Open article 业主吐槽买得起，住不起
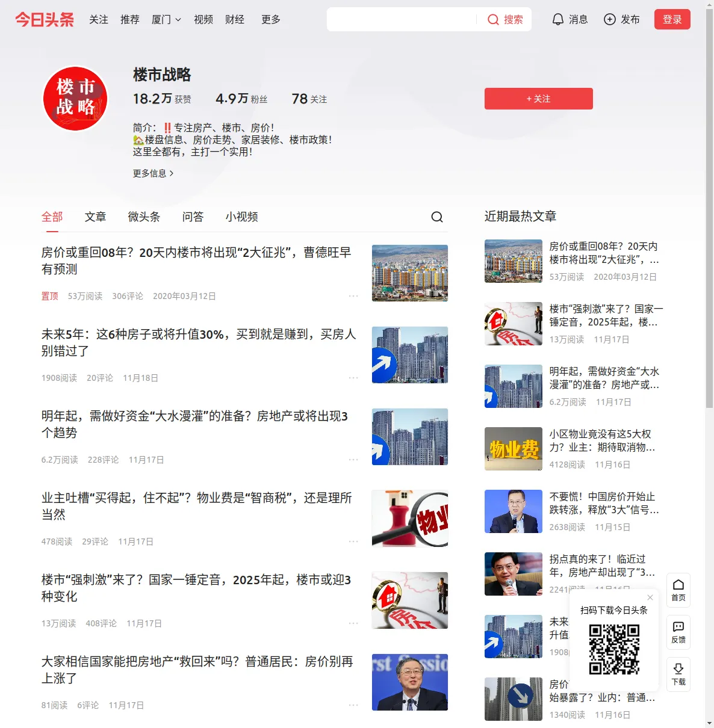 (x=197, y=506)
